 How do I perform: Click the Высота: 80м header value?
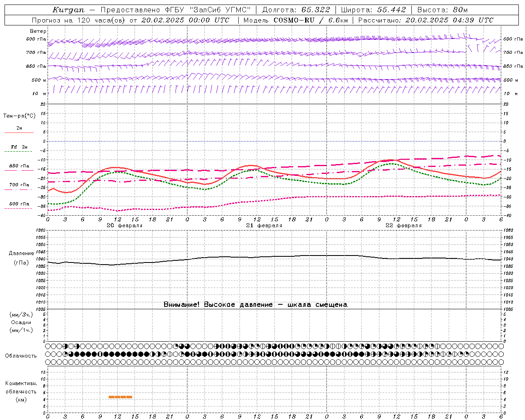443,10
